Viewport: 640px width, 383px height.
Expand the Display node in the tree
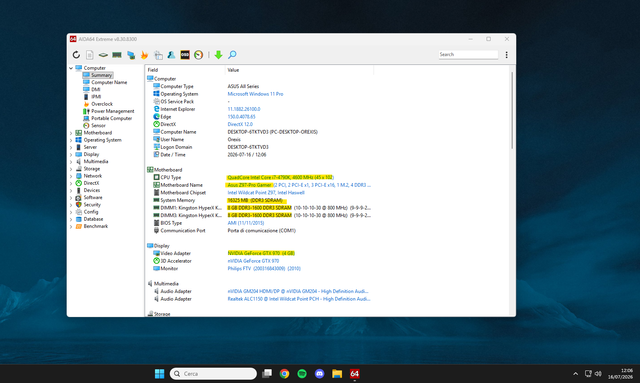coord(71,155)
